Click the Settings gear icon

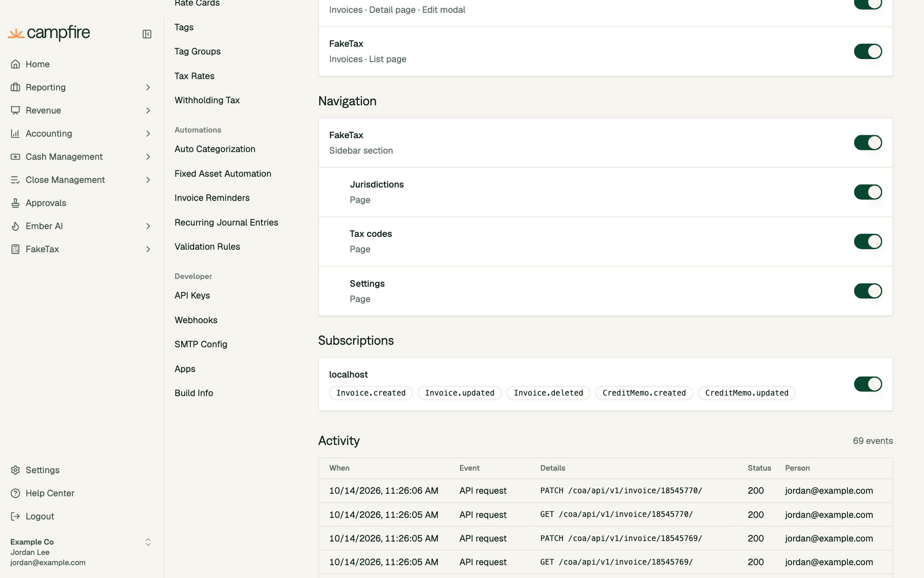click(x=15, y=470)
